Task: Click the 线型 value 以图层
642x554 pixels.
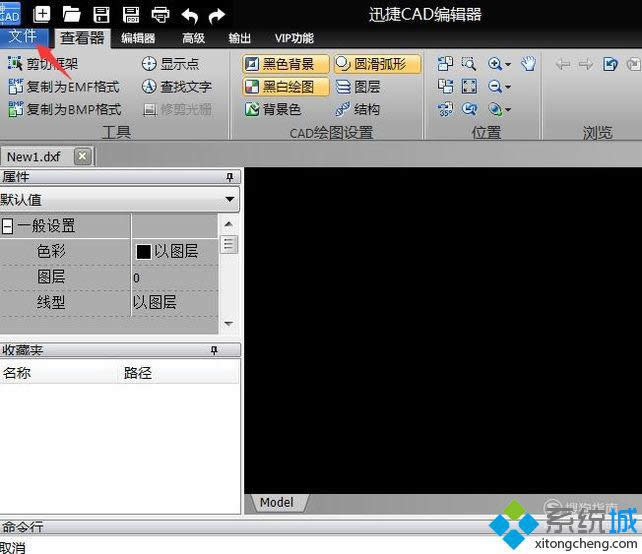Action: tap(174, 302)
